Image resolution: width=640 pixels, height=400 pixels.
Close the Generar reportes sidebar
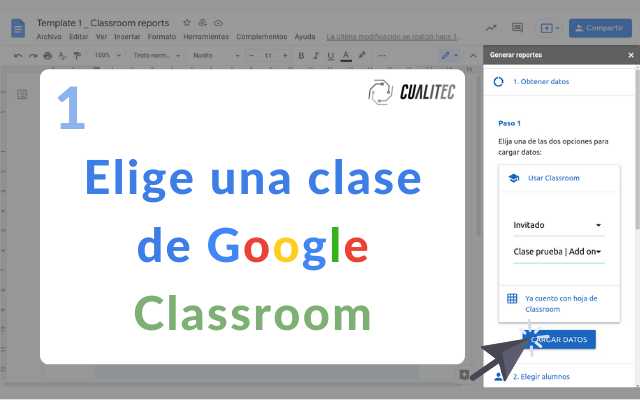[631, 55]
